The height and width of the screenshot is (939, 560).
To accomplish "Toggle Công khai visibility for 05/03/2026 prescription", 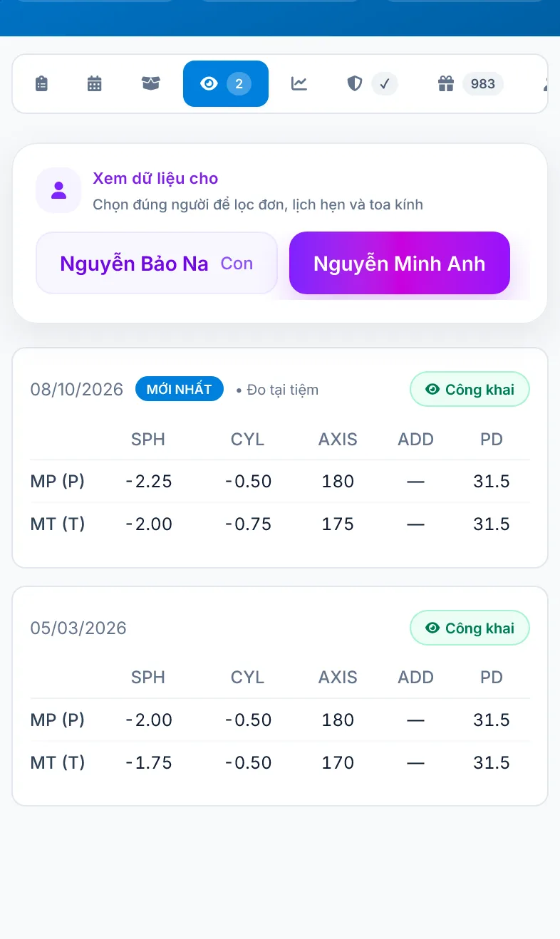I will pos(470,628).
